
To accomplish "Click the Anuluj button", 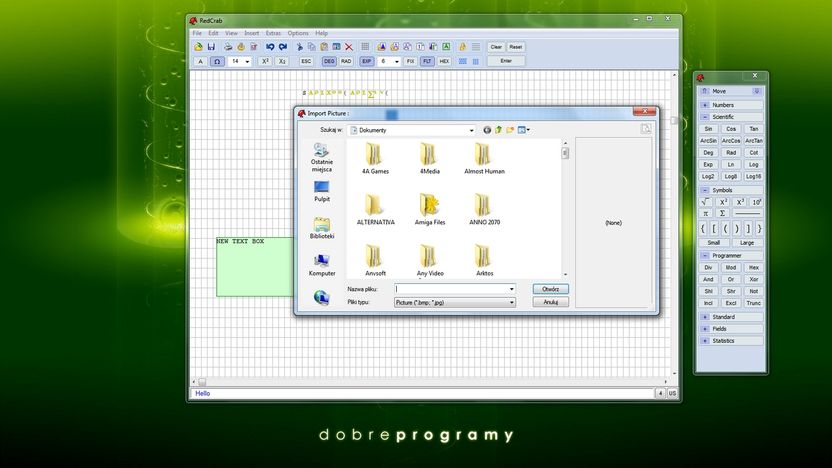I will [x=550, y=302].
